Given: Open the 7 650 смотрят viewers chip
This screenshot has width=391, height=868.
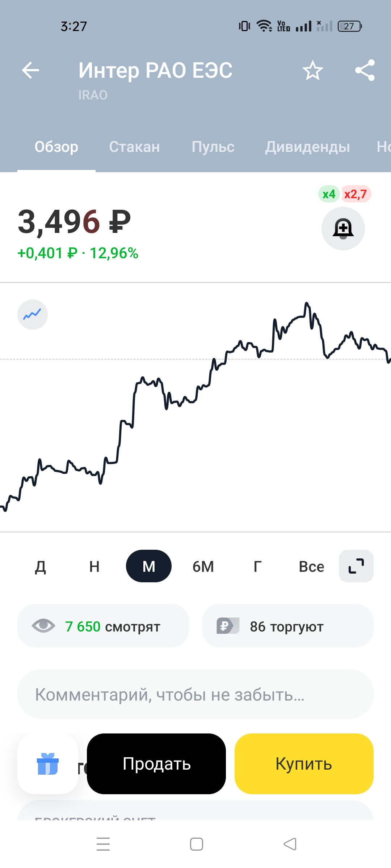Looking at the screenshot, I should [103, 626].
